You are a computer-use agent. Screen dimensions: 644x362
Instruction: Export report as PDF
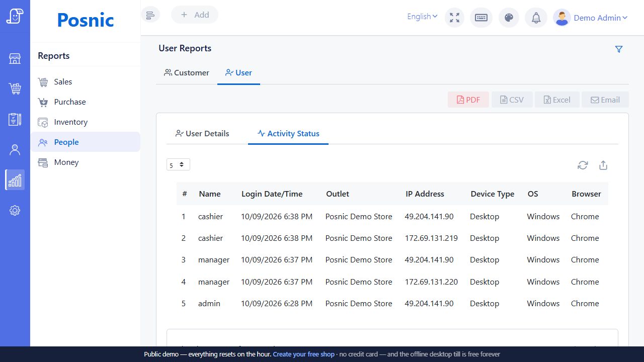(x=468, y=100)
